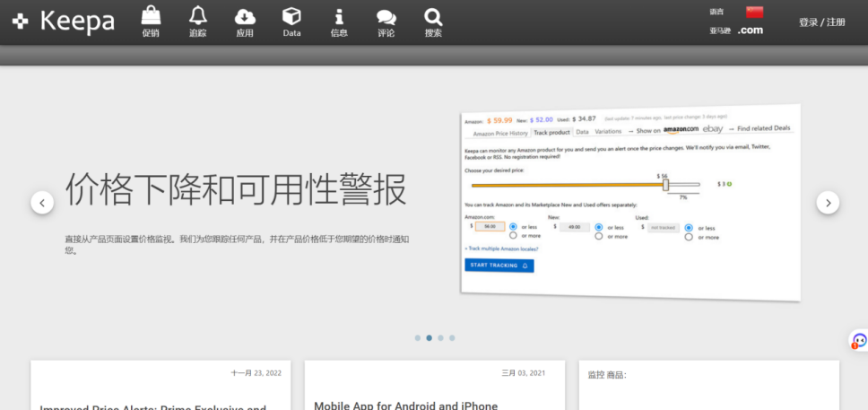Screen dimensions: 868x410
Task: Select the first carousel indicator dot
Action: coord(417,338)
